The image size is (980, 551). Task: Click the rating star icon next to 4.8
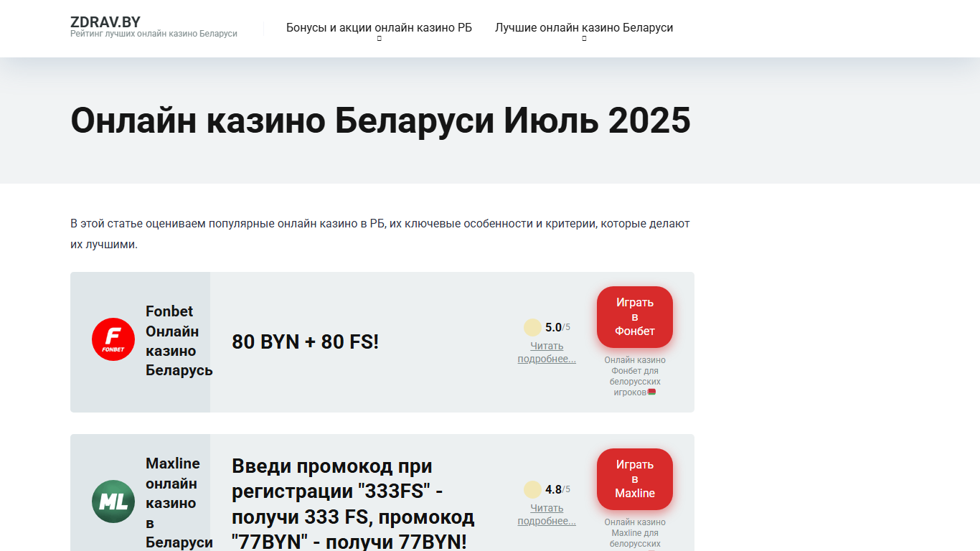click(x=532, y=490)
